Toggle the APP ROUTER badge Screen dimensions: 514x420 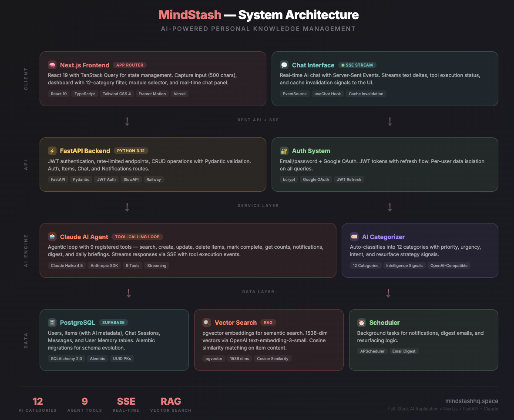click(129, 64)
